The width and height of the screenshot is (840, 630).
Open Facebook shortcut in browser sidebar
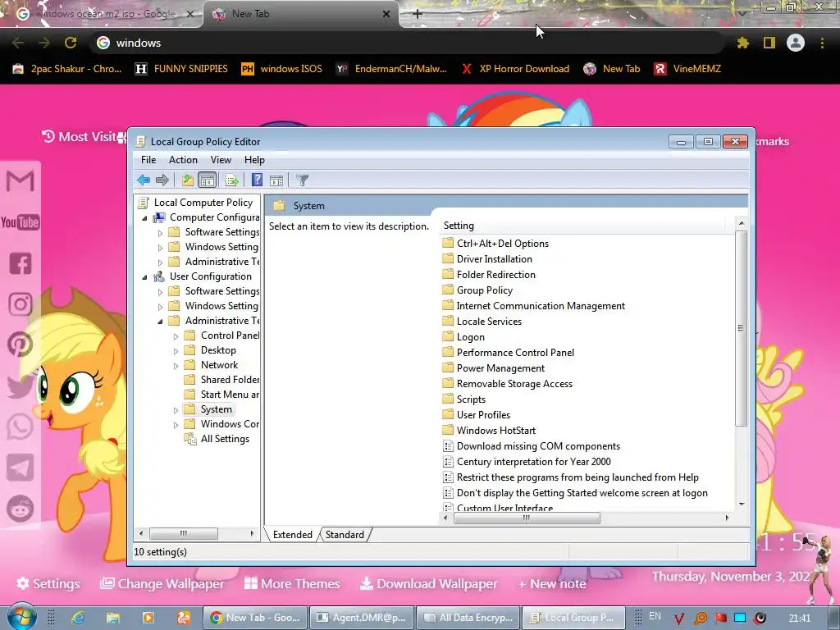pos(21,263)
